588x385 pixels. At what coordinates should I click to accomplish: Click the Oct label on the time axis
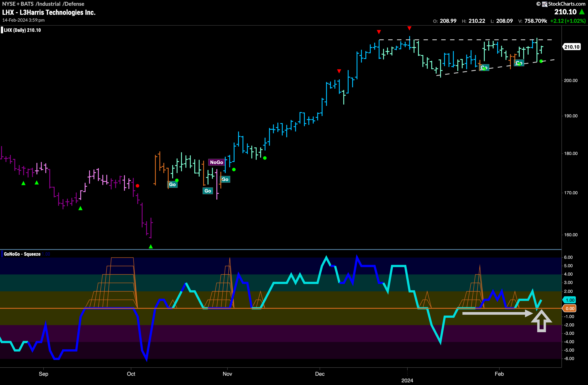point(131,374)
